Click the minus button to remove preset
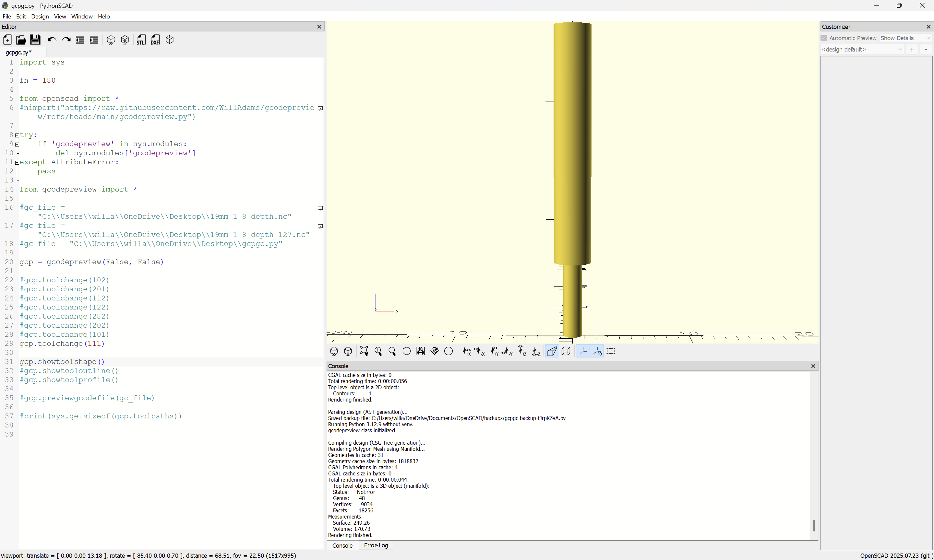 click(926, 50)
